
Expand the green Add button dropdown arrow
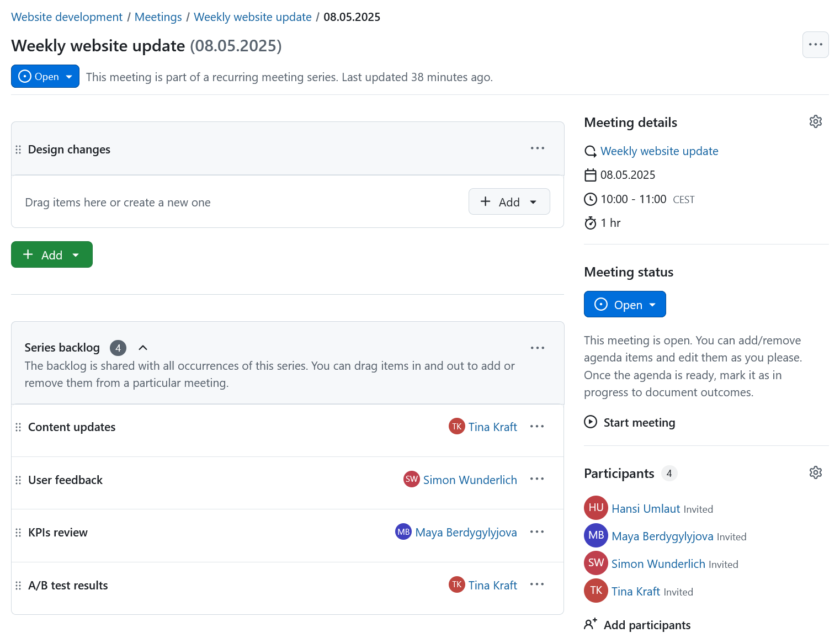coord(76,254)
